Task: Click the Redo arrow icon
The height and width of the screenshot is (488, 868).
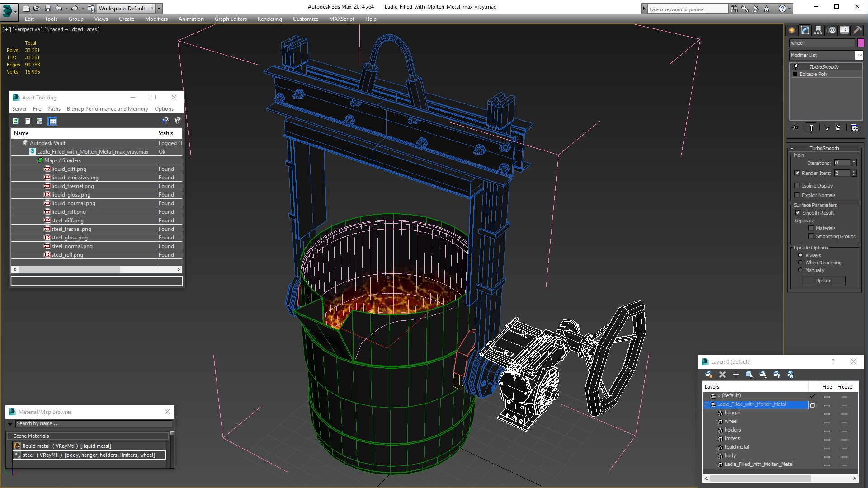Action: (x=75, y=8)
